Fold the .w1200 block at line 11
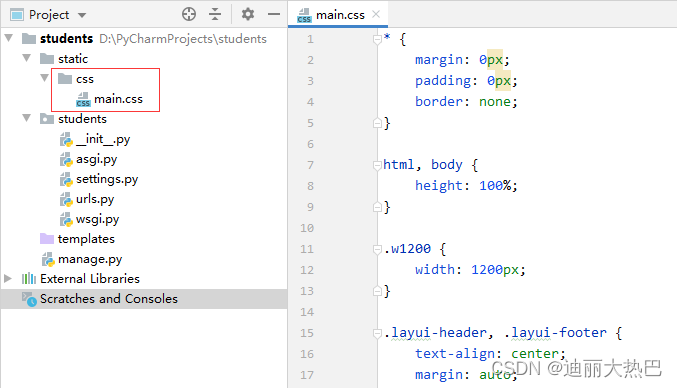677x388 pixels. pos(377,249)
